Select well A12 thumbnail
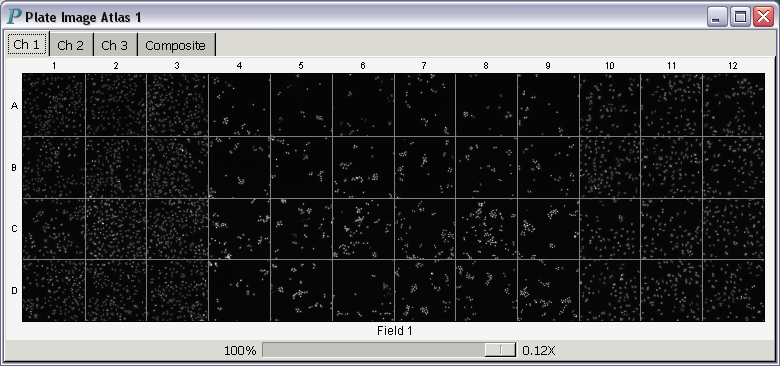Image resolution: width=780 pixels, height=366 pixels. [x=734, y=104]
